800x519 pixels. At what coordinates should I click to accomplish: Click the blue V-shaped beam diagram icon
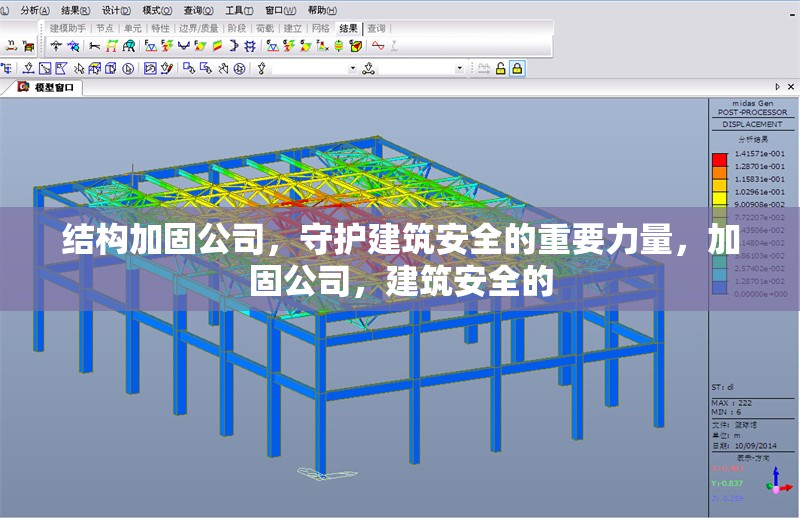pos(183,46)
